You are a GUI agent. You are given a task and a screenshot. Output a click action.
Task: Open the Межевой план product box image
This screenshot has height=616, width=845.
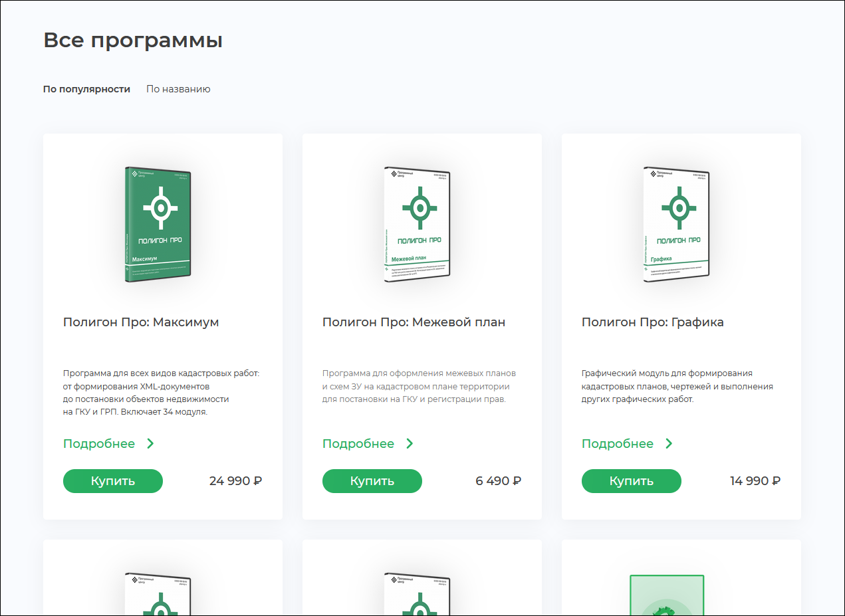418,224
